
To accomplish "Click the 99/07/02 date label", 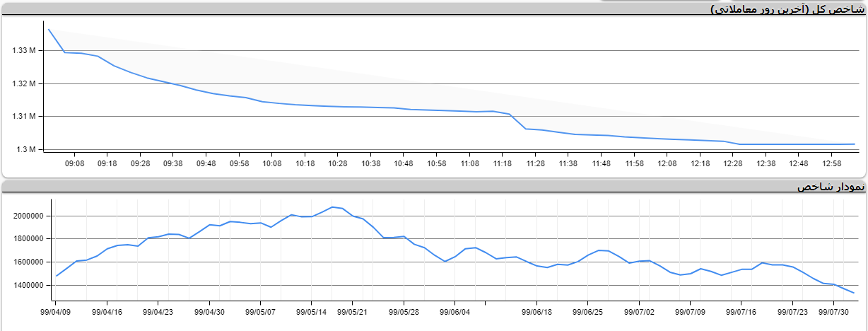I will pos(639,310).
